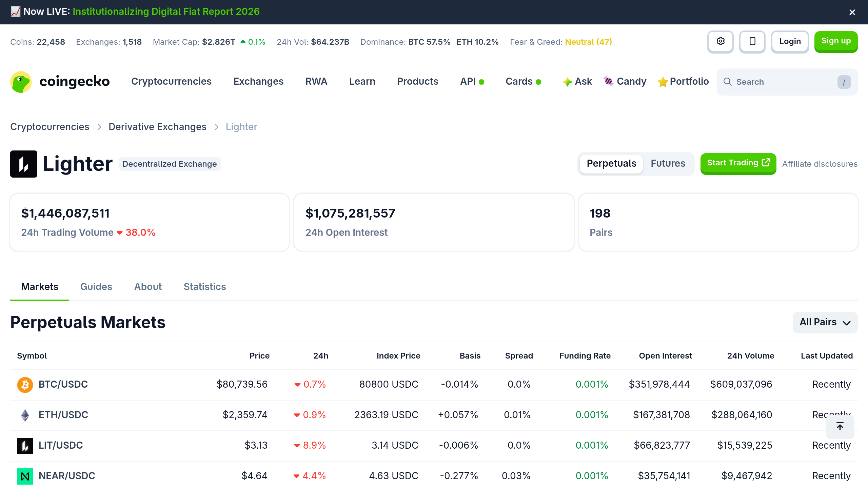Click the slash shortcut key badge
Viewport: 868px width, 488px height.
tap(844, 82)
